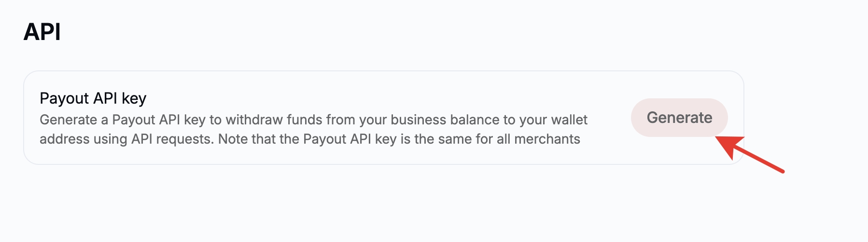Select the Payout API key title
The image size is (868, 242).
(x=93, y=98)
